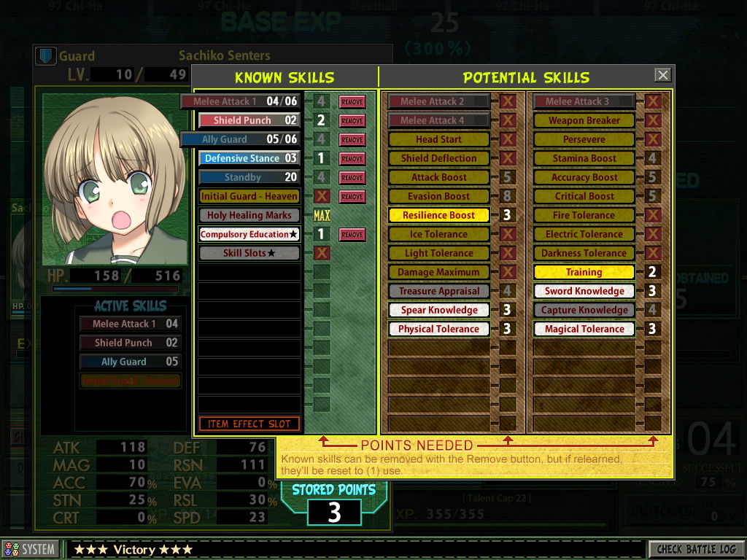Screen dimensions: 747x560
Task: Select Standby known skill
Action: (249, 177)
